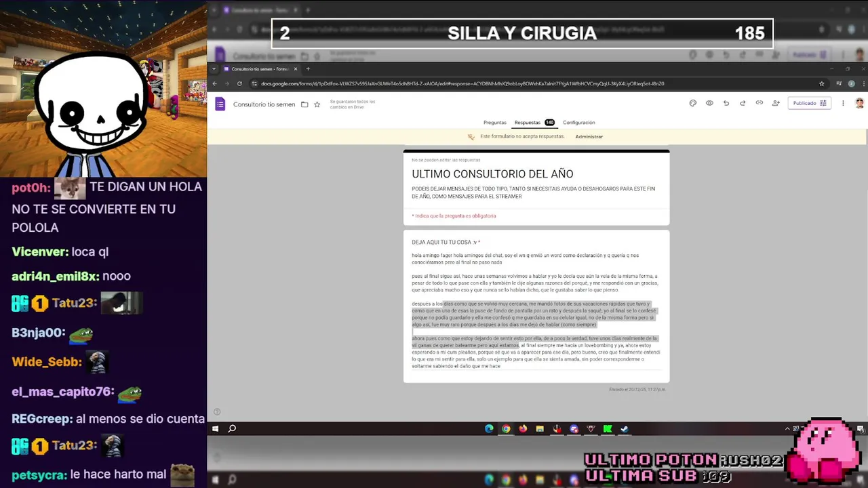
Task: Open Firefox from the taskbar
Action: pyautogui.click(x=523, y=428)
